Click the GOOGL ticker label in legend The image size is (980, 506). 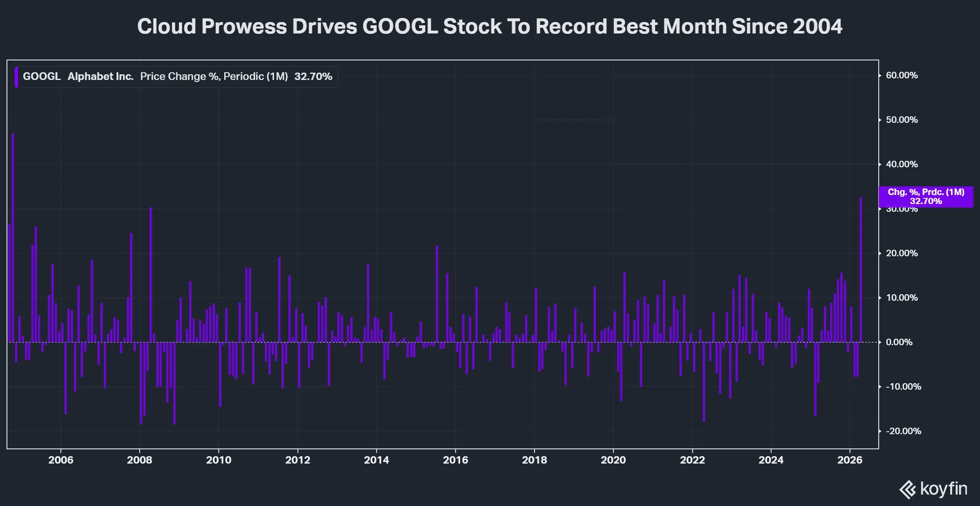(42, 77)
